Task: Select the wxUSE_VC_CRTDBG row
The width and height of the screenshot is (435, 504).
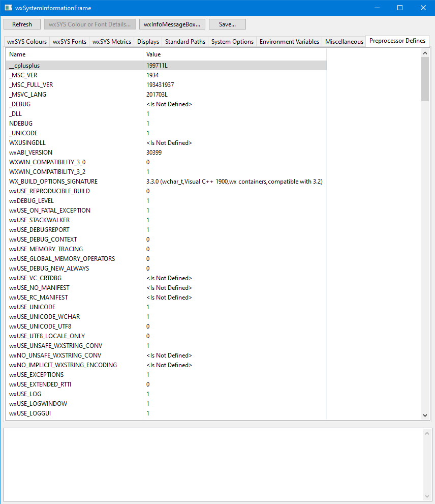Action: (x=166, y=278)
